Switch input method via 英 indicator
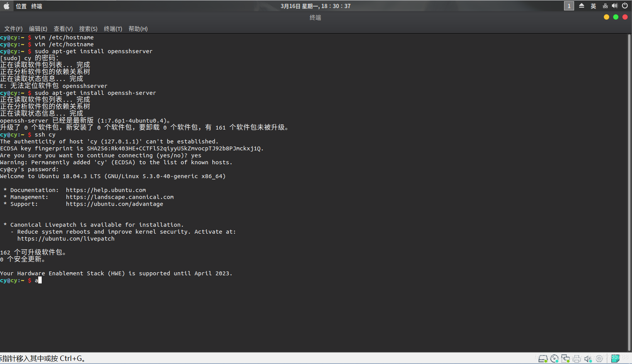Screen dimensions: 632x364 point(593,6)
